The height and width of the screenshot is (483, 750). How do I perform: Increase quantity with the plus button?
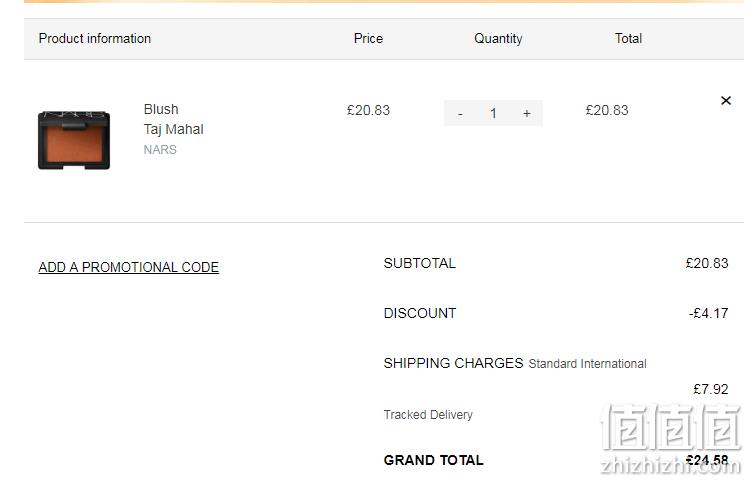click(527, 113)
